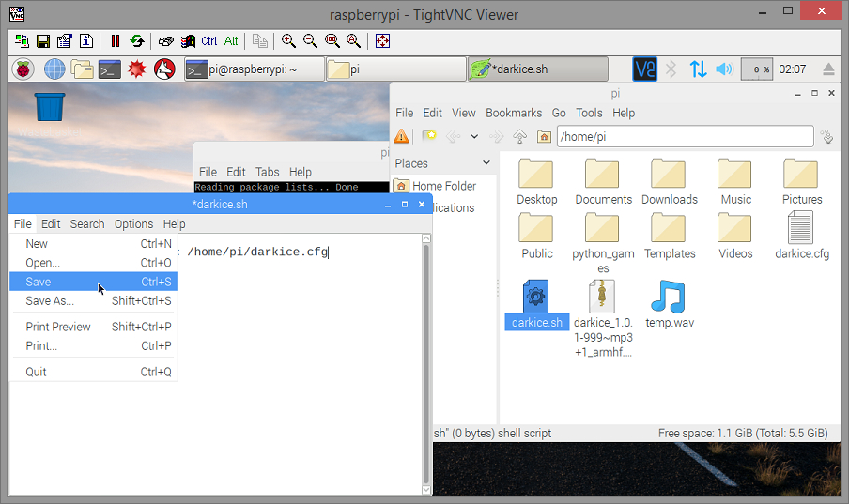Select the temp.wav audio file
This screenshot has width=849, height=504.
[670, 305]
